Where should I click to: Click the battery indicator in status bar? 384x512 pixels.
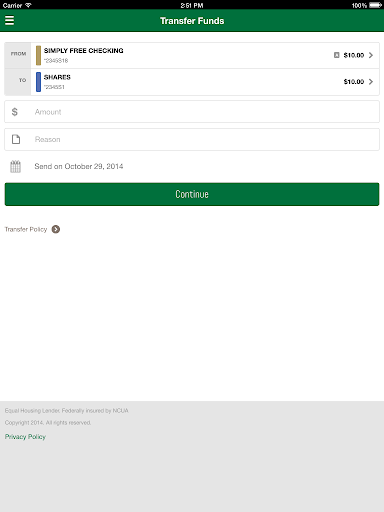coord(375,5)
